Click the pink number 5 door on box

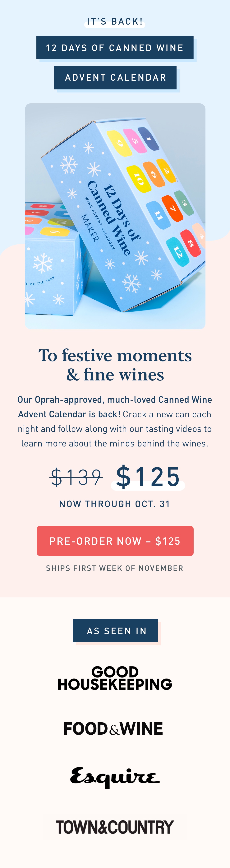(x=135, y=141)
